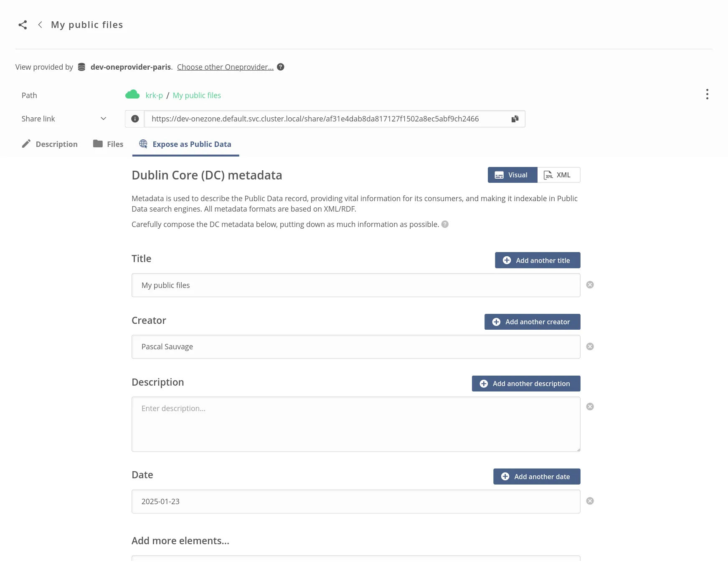The image size is (728, 563).
Task: Click Add another creator button
Action: 532,322
